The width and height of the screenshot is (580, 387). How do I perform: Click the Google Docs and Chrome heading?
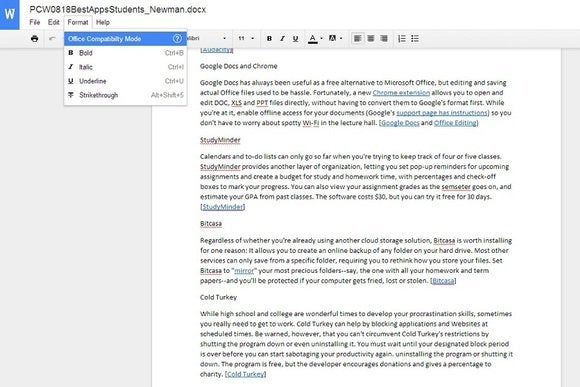click(239, 66)
